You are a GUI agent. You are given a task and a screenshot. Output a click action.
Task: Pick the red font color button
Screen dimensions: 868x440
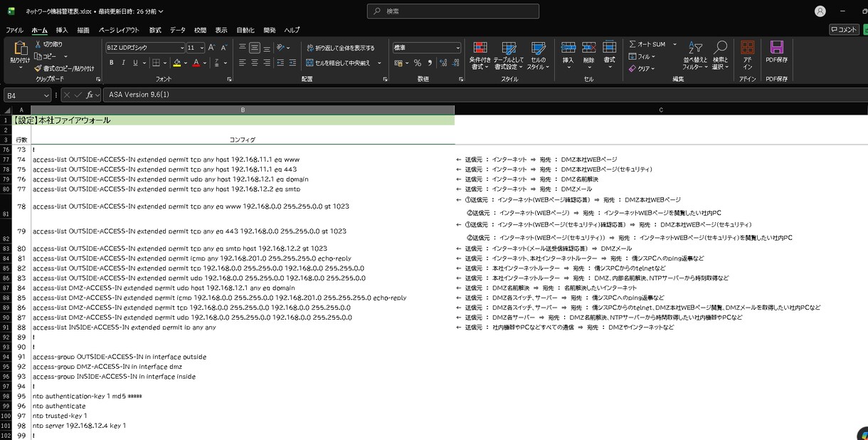[x=196, y=63]
